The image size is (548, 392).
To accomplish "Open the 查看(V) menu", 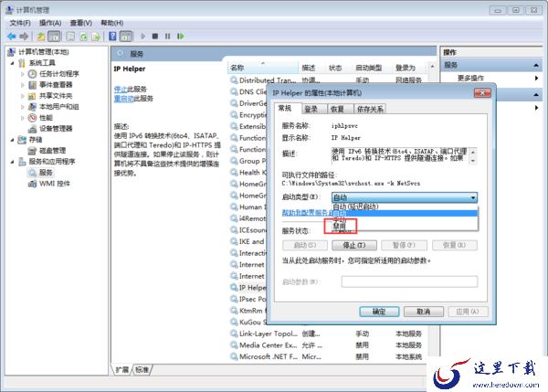I will (x=81, y=23).
